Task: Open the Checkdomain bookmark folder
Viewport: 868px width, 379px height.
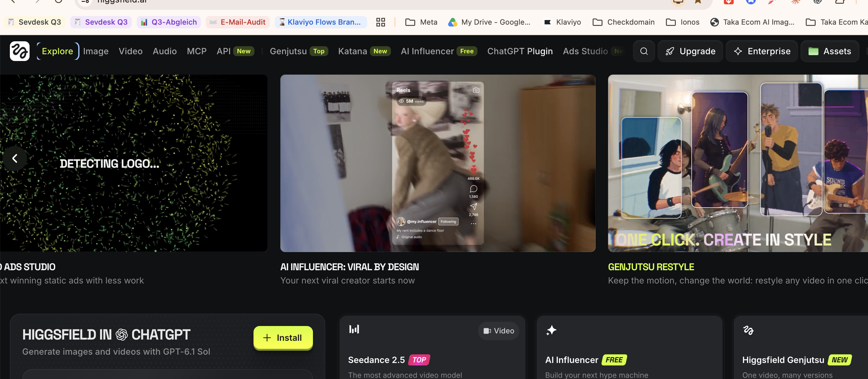Action: 623,22
